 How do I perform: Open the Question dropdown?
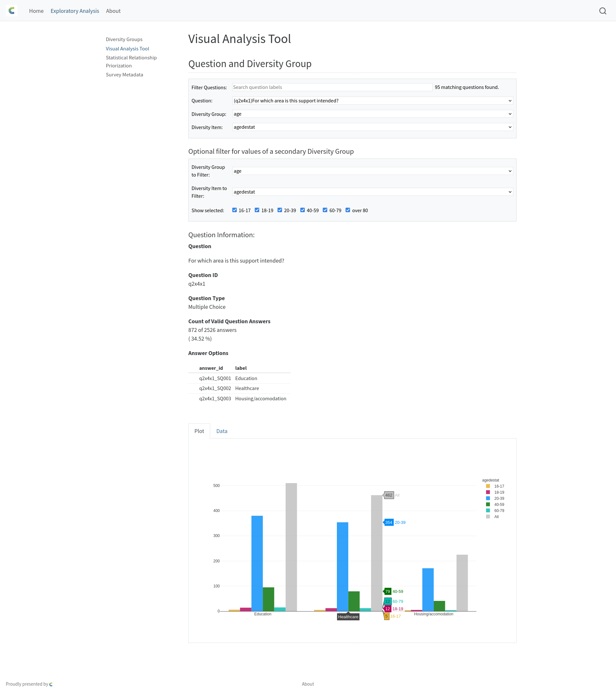tap(372, 100)
